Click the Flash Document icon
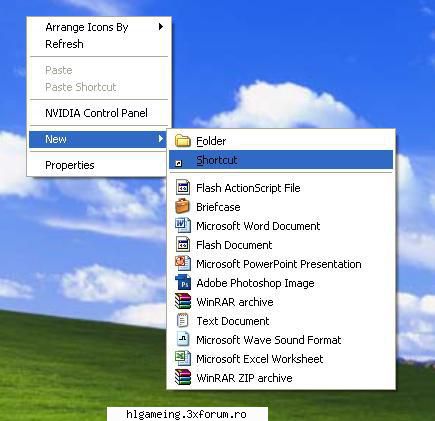 [183, 244]
